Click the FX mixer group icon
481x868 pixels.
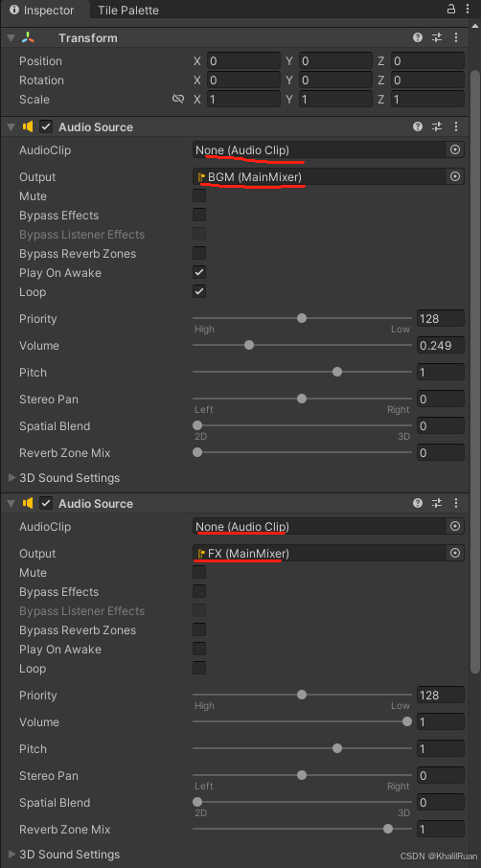click(x=201, y=554)
